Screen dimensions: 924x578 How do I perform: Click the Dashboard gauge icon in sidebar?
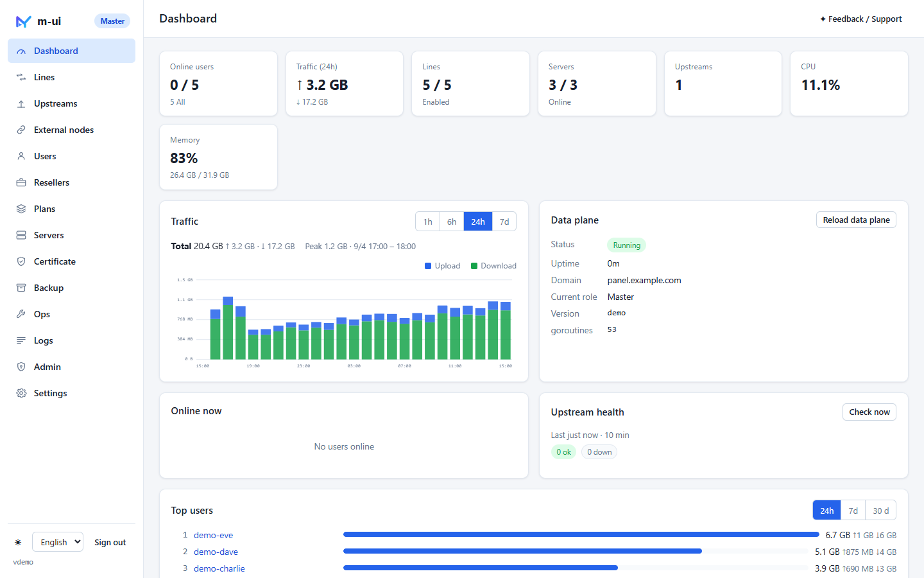[21, 51]
